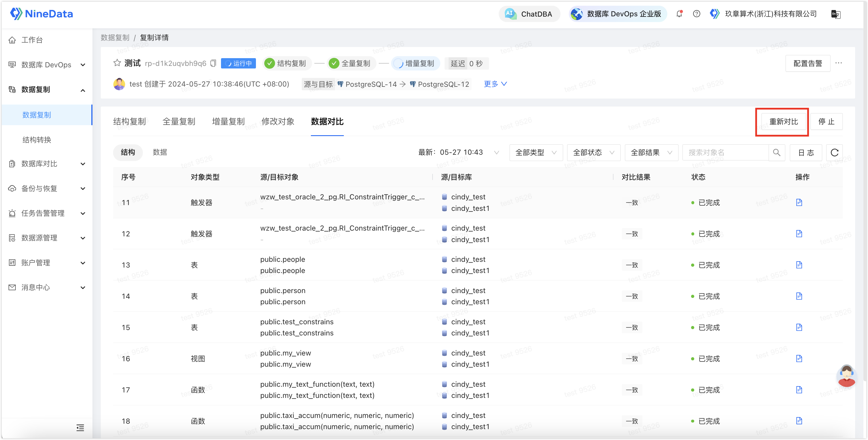The image size is (868, 440).
Task: Select 数据复制 sub-item in sidebar
Action: [x=46, y=115]
